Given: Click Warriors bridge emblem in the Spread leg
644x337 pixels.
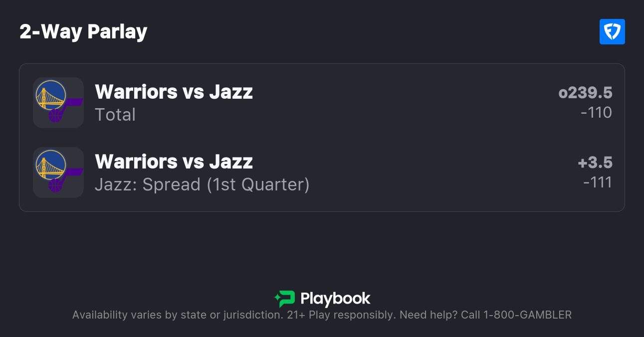Looking at the screenshot, I should pos(50,165).
